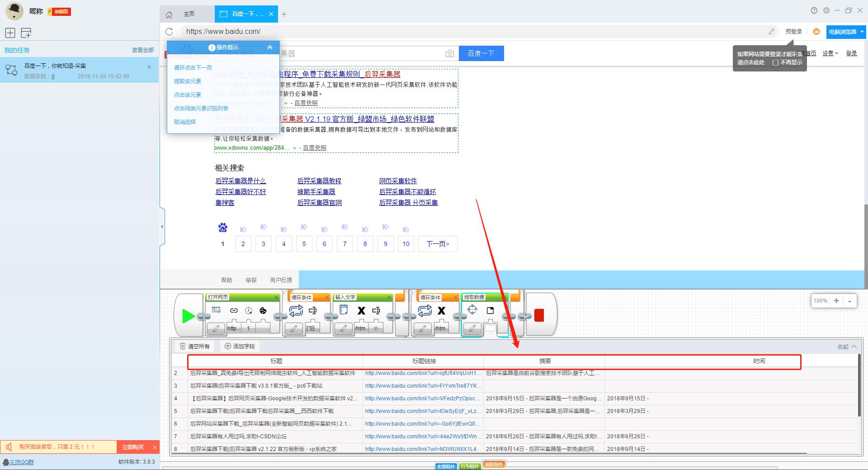Screen dimensions: 868x470
Task: Click the pencil edit icon in URL bar
Action: (x=771, y=31)
